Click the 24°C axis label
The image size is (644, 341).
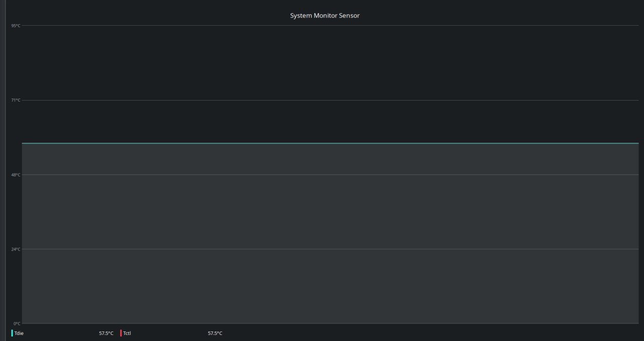tap(16, 249)
